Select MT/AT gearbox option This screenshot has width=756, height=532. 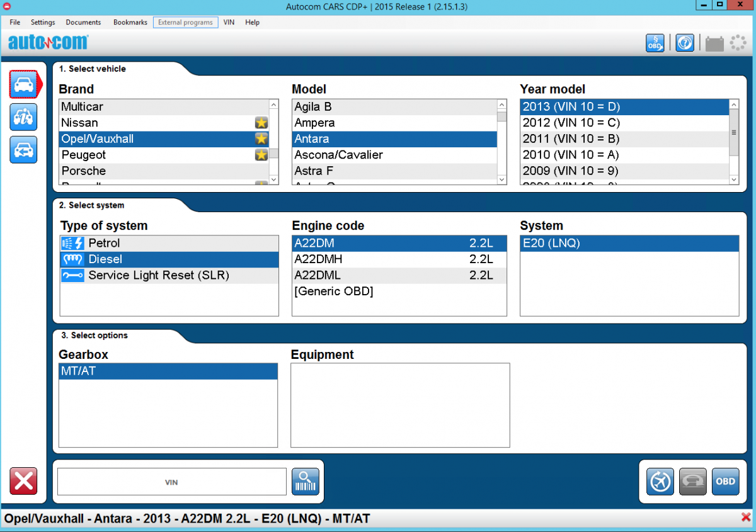point(168,371)
